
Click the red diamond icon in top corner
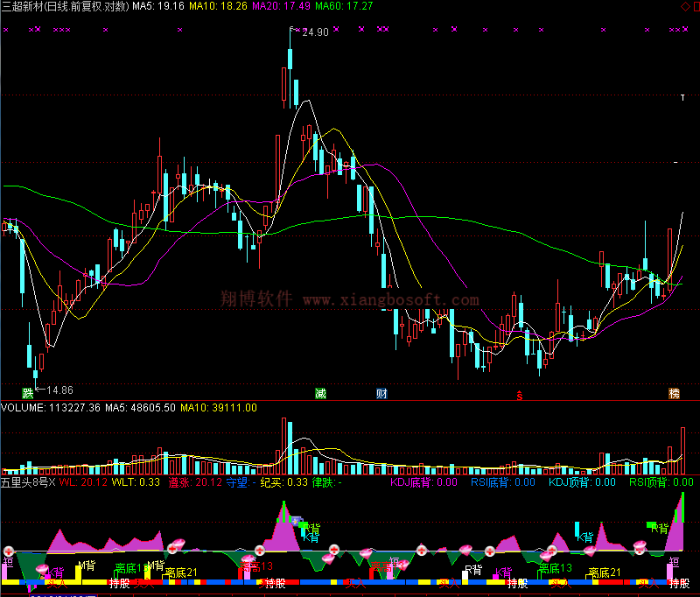685,6
